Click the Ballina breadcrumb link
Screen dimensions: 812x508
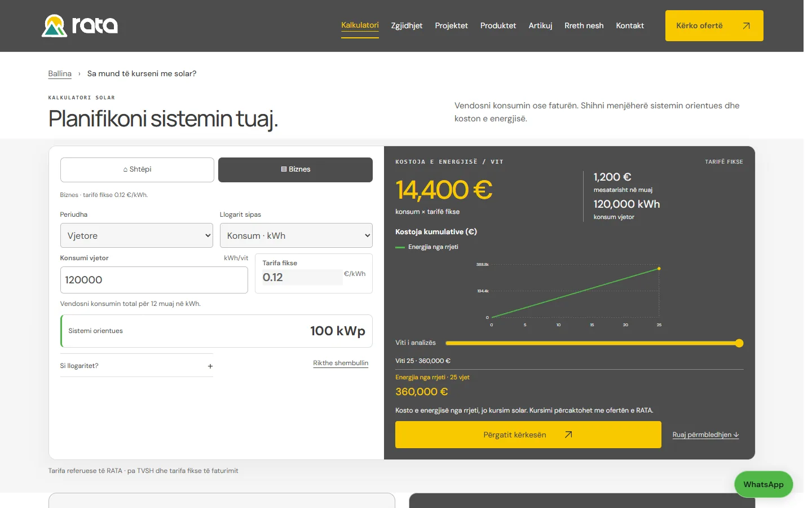[x=60, y=74]
